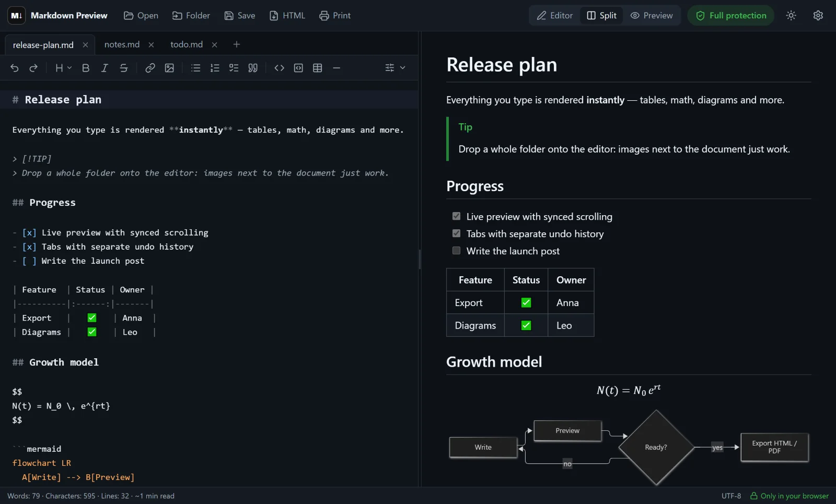Click UTF-8 encoding in status bar

tap(731, 496)
